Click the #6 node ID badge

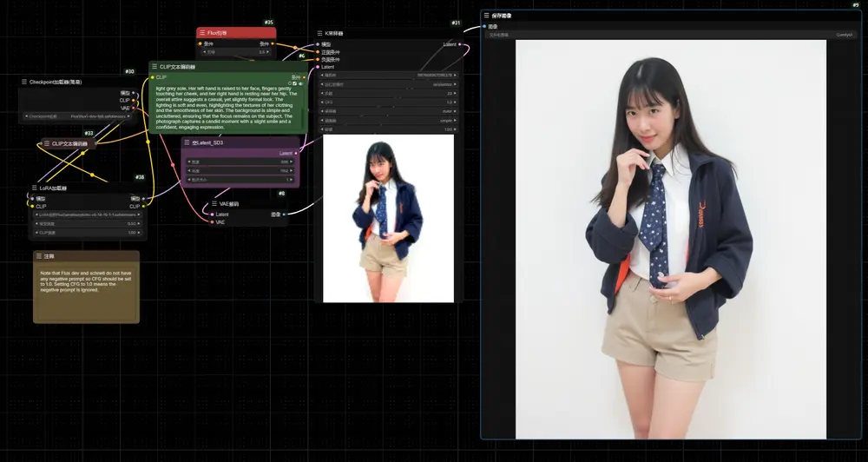[x=302, y=56]
